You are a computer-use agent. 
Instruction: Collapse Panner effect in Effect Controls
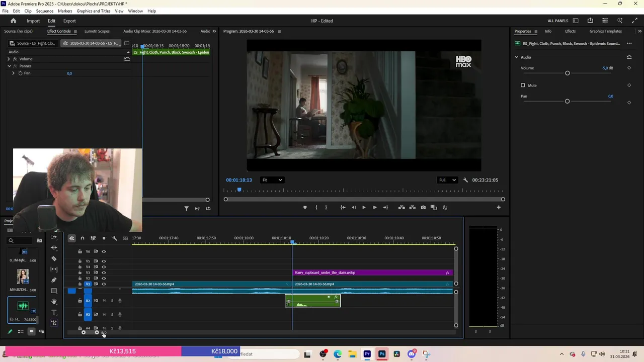[9, 66]
